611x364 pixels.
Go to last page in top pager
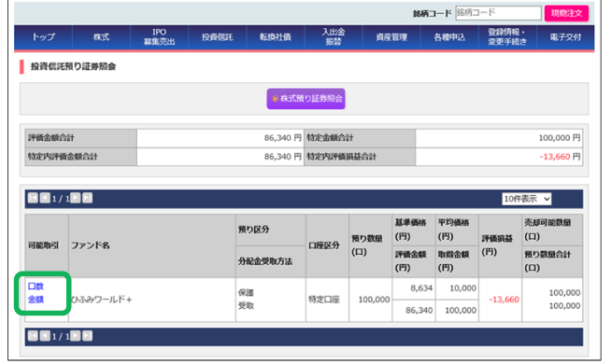(x=87, y=198)
